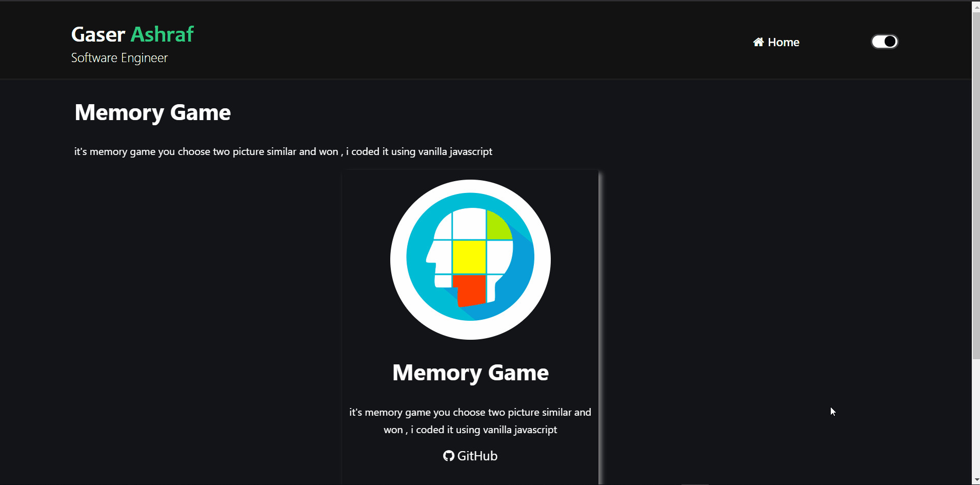Select the Gaser Ashraf site title
The height and width of the screenshot is (485, 980).
132,34
